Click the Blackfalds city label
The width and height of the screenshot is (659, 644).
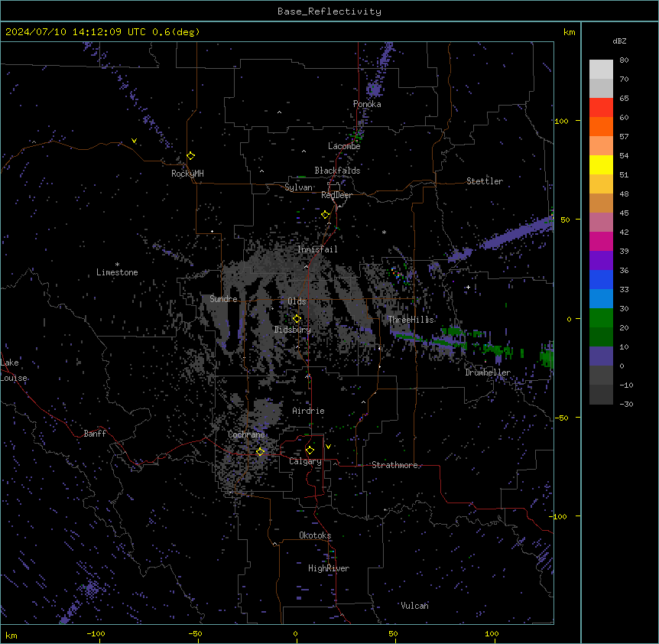(337, 171)
